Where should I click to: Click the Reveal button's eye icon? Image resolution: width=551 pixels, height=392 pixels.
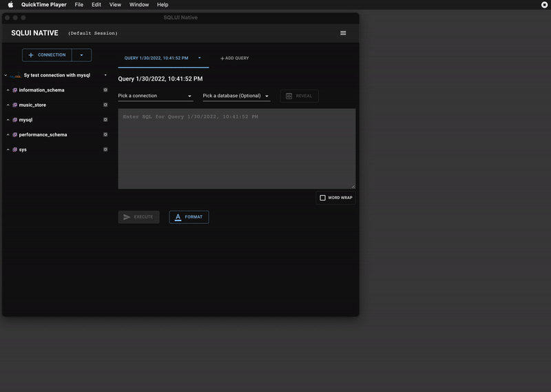tap(289, 96)
